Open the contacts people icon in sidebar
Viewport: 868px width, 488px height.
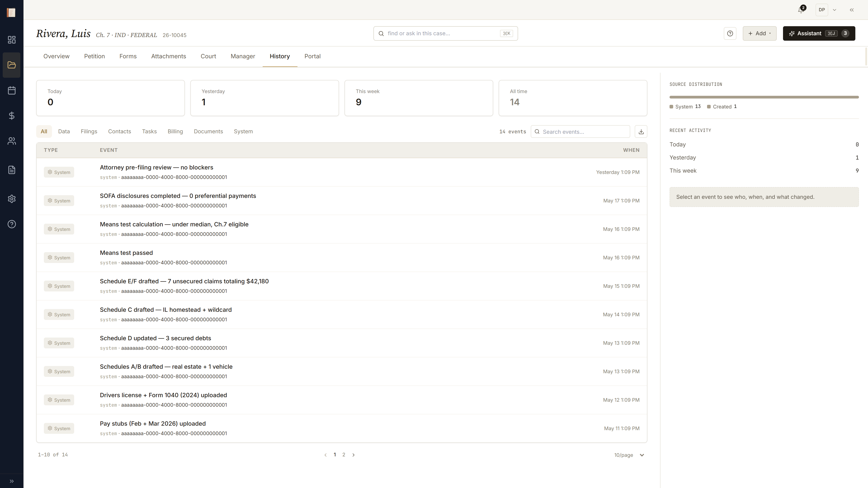[x=12, y=141]
